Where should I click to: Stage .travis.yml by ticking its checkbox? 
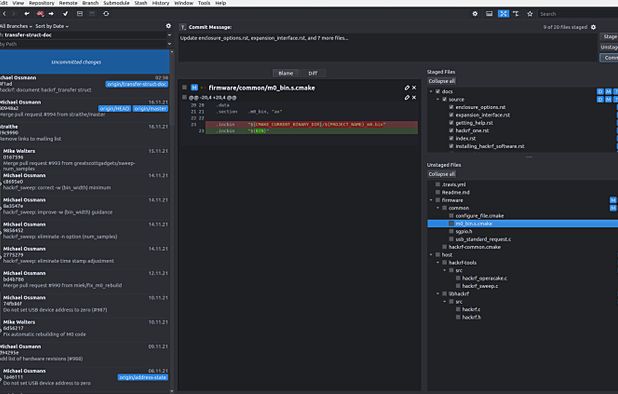438,184
